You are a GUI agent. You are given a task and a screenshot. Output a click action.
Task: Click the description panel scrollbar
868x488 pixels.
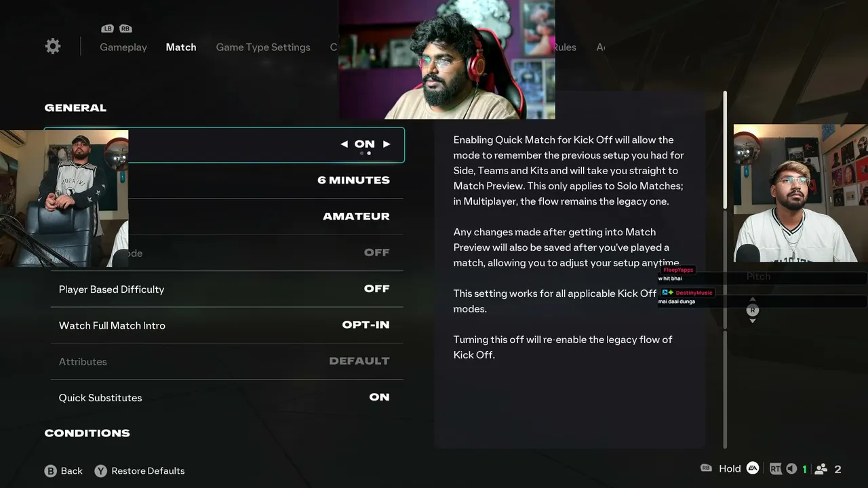pos(725,150)
